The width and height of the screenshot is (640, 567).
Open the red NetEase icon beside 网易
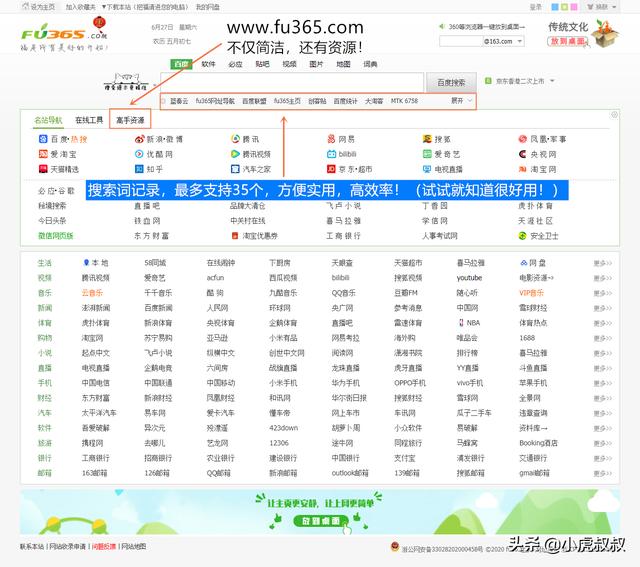pos(331,139)
